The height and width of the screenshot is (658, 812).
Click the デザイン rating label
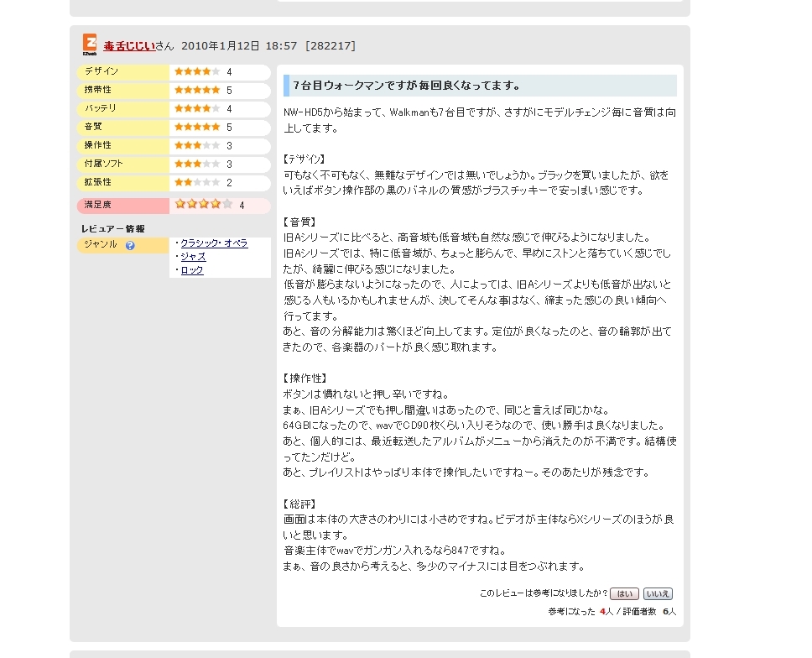pyautogui.click(x=101, y=71)
